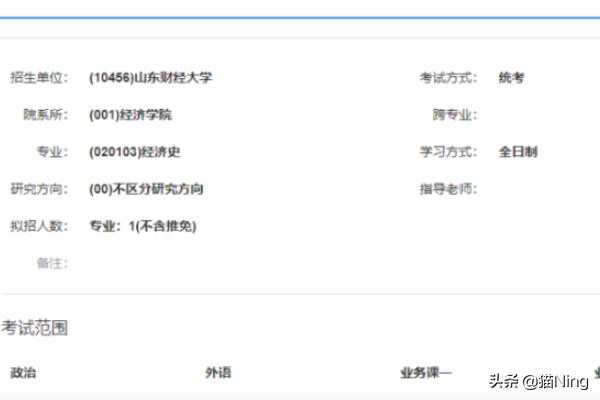Image resolution: width=600 pixels, height=400 pixels.
Task: Click the 指导老师 label
Action: tap(448, 189)
